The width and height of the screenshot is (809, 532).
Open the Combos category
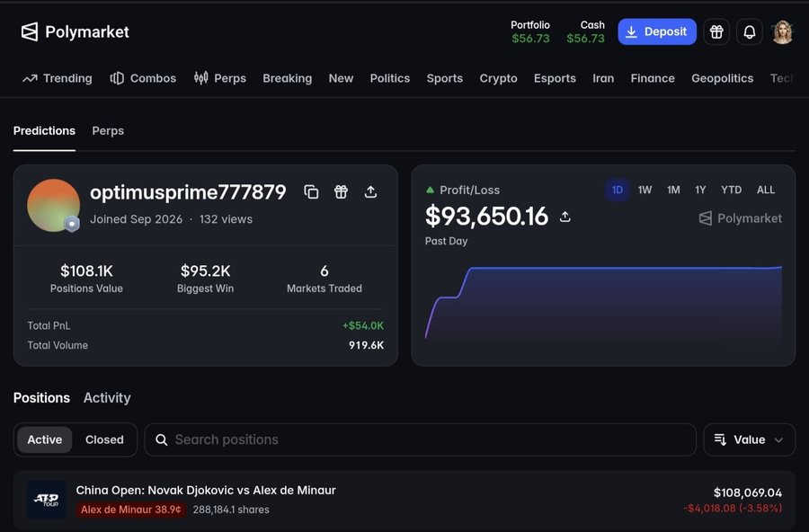(143, 78)
